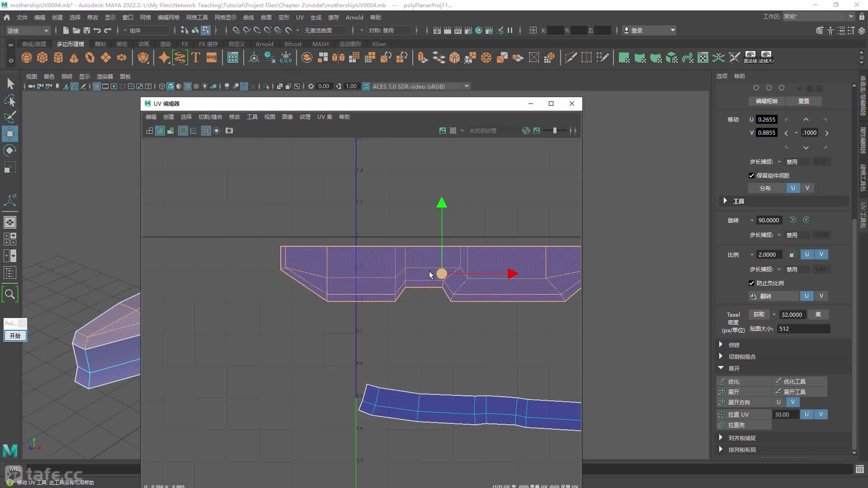
Task: Click rotate counterclockwise icon in UV toolkit
Action: coord(793,220)
